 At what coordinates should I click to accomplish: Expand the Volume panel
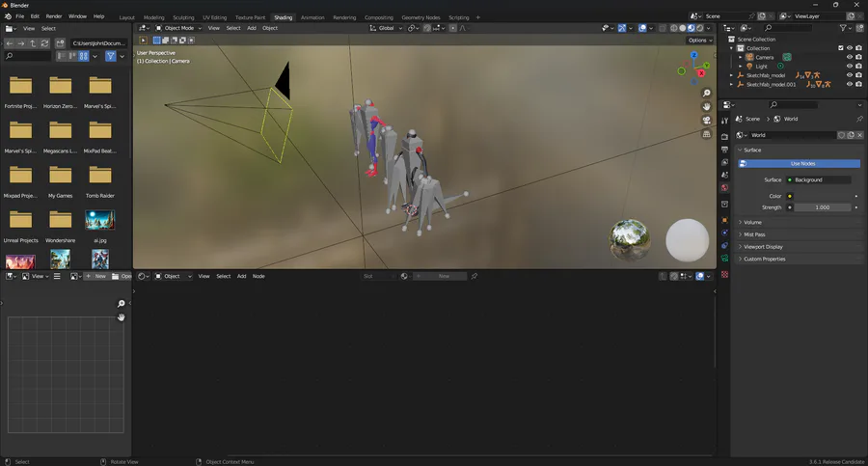(x=799, y=222)
